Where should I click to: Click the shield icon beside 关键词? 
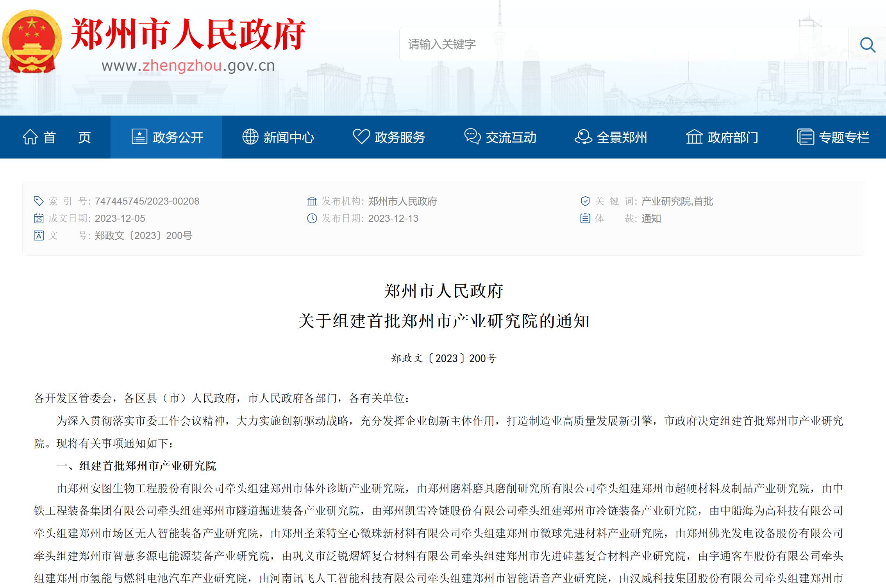coord(585,201)
